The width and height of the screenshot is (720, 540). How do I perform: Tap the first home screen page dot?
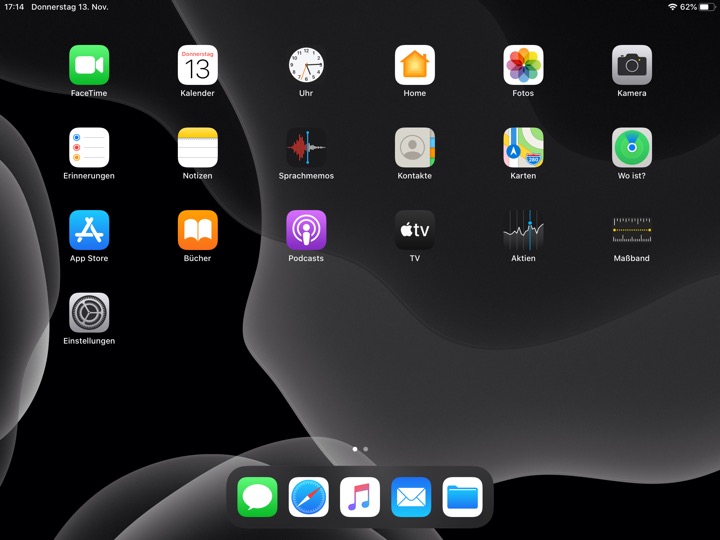point(355,449)
